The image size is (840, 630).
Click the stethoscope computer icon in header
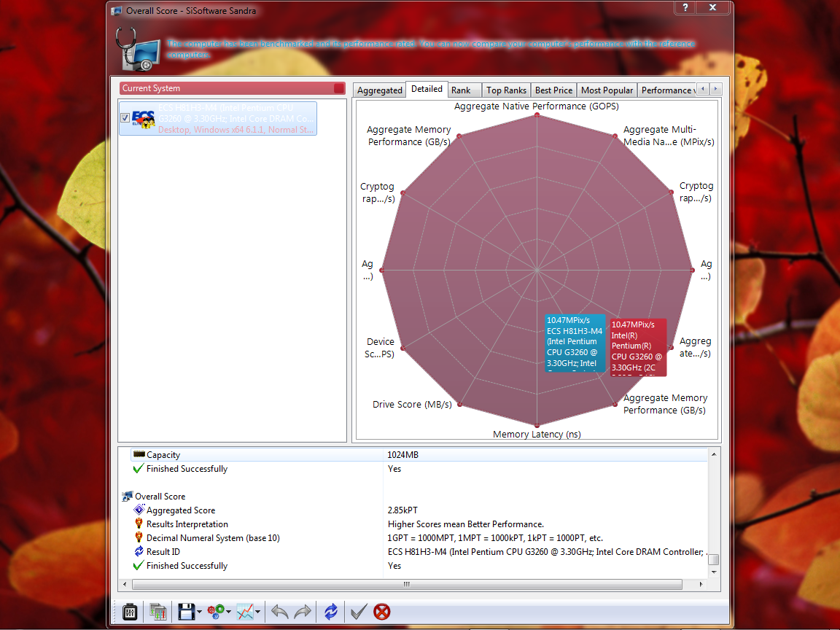tap(137, 50)
